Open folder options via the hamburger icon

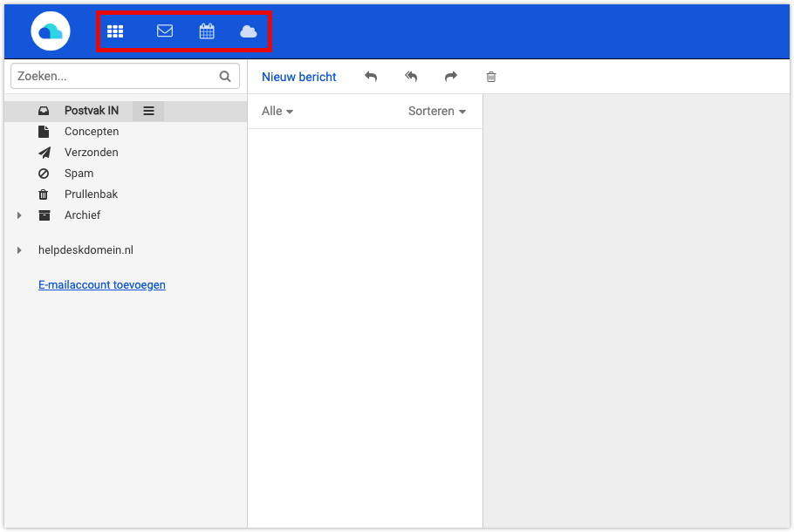148,111
